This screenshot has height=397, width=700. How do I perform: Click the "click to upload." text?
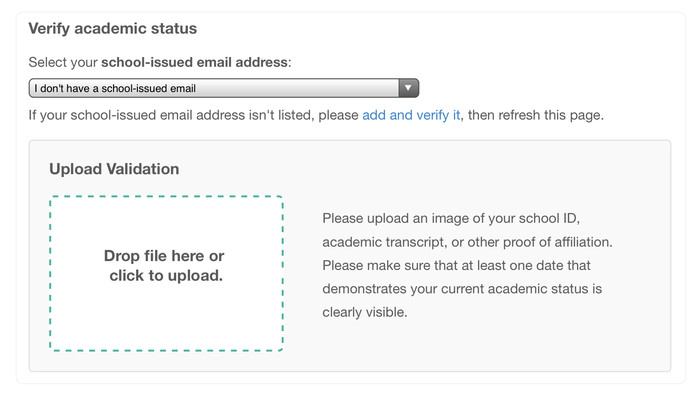[x=166, y=276]
